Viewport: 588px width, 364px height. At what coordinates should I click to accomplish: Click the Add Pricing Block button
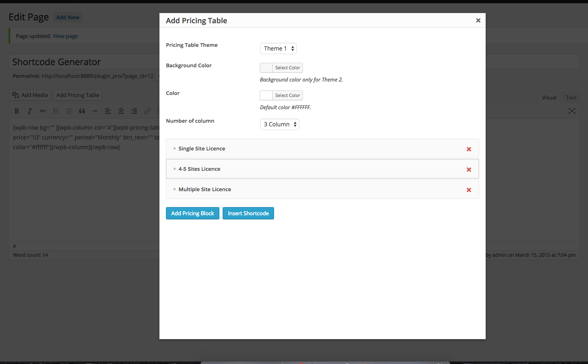pos(192,213)
